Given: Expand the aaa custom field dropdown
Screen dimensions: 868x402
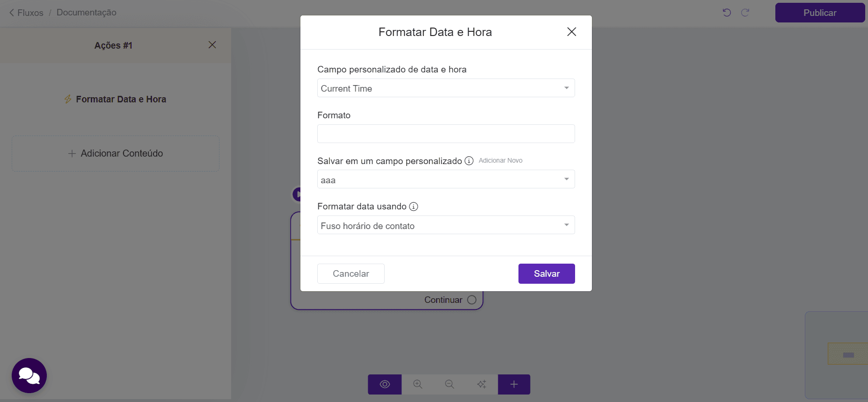Looking at the screenshot, I should click(x=446, y=179).
